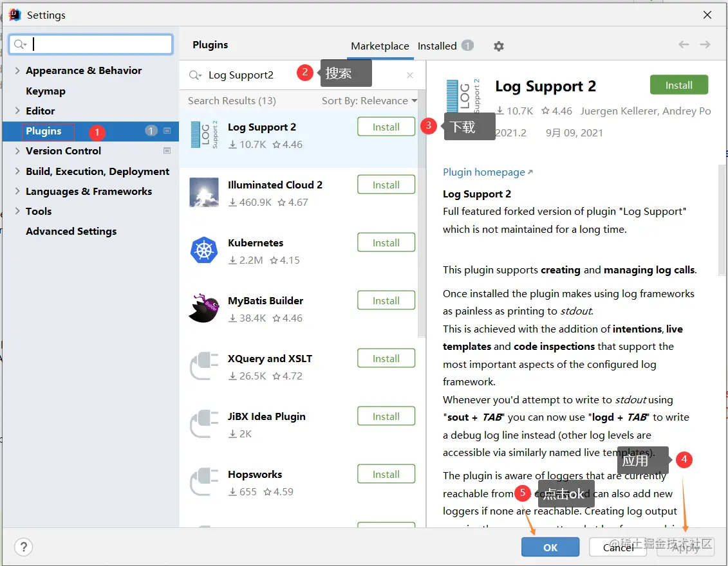Install the Kubernetes plugin

[386, 242]
